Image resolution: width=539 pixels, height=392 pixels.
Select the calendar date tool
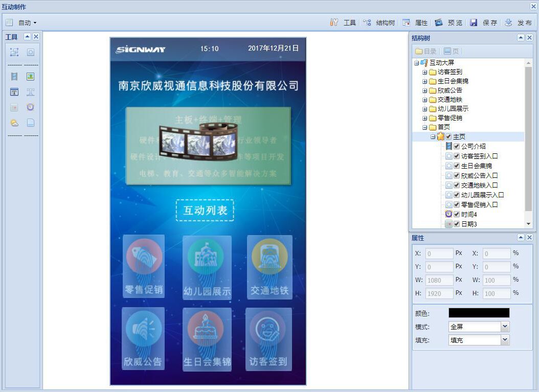coord(14,107)
